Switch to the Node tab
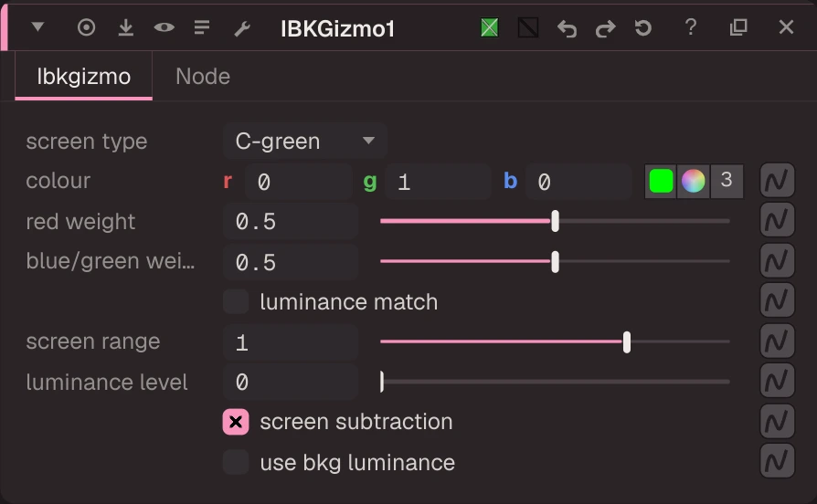Screen dimensions: 817x504 coord(203,77)
